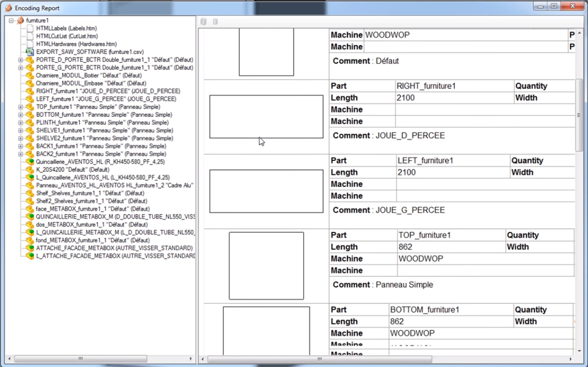Viewport: 588px width, 367px height.
Task: Click the EXPORT_SAW_SOFTWARE csv file icon
Action: point(30,52)
